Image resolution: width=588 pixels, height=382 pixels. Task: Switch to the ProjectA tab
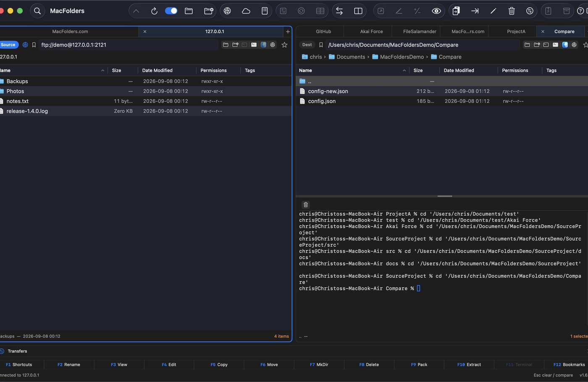(516, 32)
